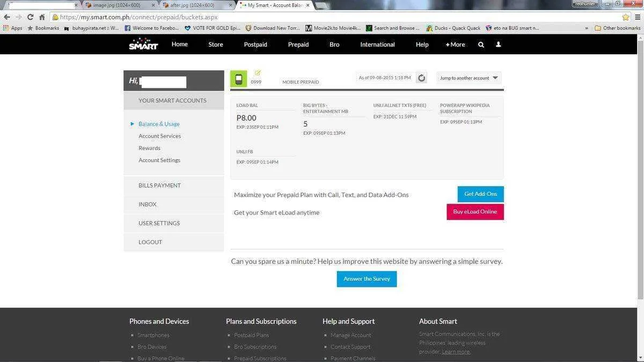Click the redhunter Chrome profile button
Screen dimensions: 644x362
(x=585, y=4)
